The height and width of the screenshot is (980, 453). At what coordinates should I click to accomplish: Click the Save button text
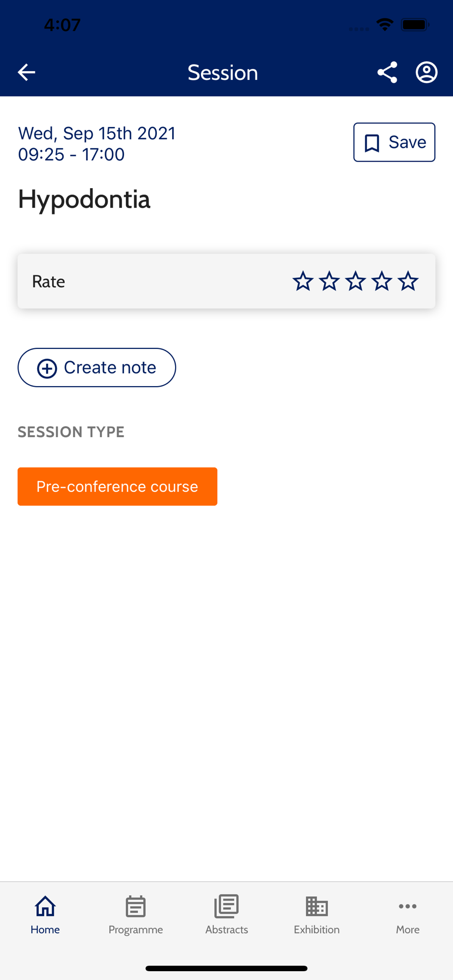(407, 142)
